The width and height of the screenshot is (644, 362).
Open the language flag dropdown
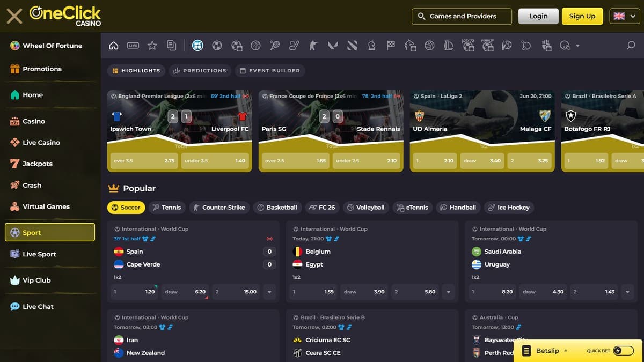click(624, 16)
